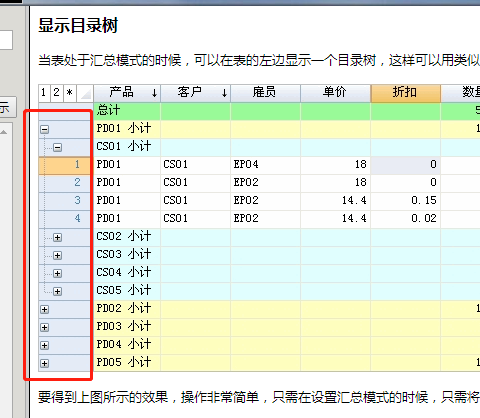Select the EP02 cell in row 2
This screenshot has width=480, height=418.
click(x=266, y=183)
